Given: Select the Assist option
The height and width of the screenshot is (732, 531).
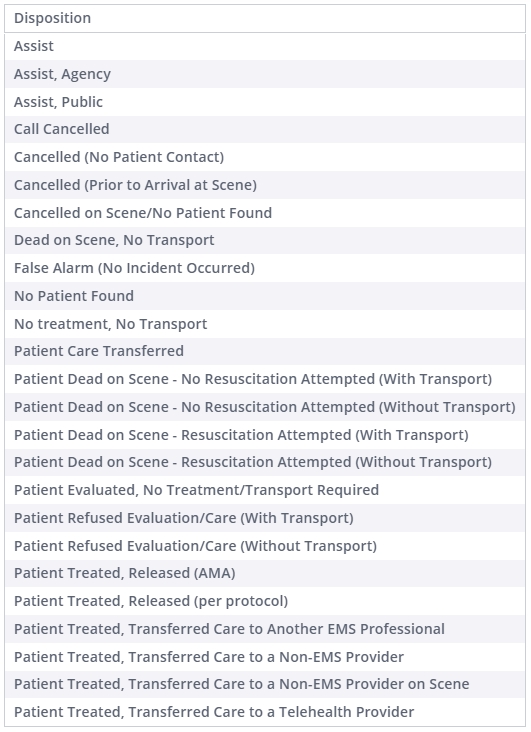Looking at the screenshot, I should coord(265,46).
